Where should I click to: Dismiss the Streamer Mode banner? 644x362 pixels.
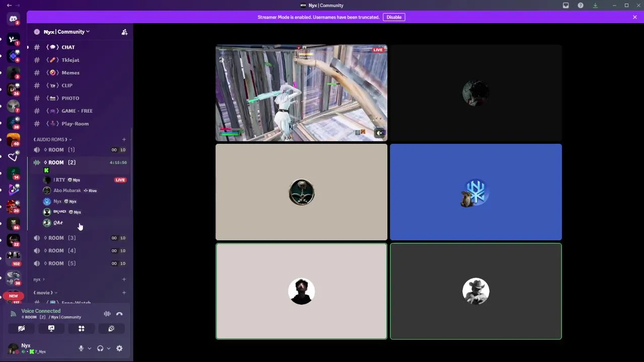click(635, 17)
